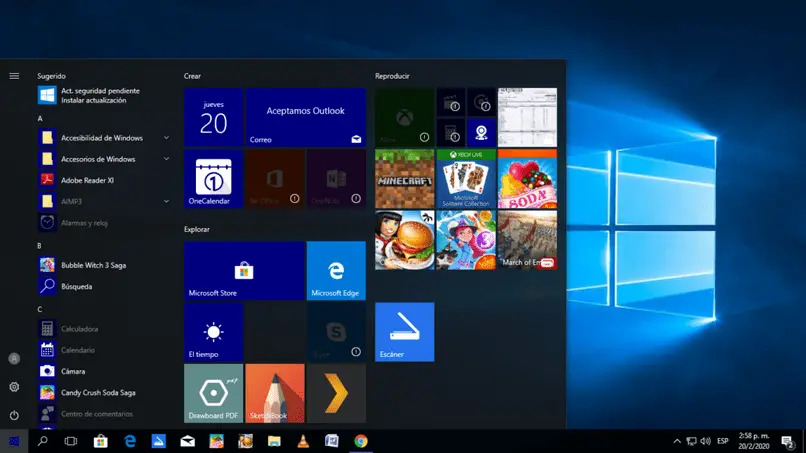The height and width of the screenshot is (453, 806).
Task: Click the VLC icon in taskbar
Action: pos(303,441)
